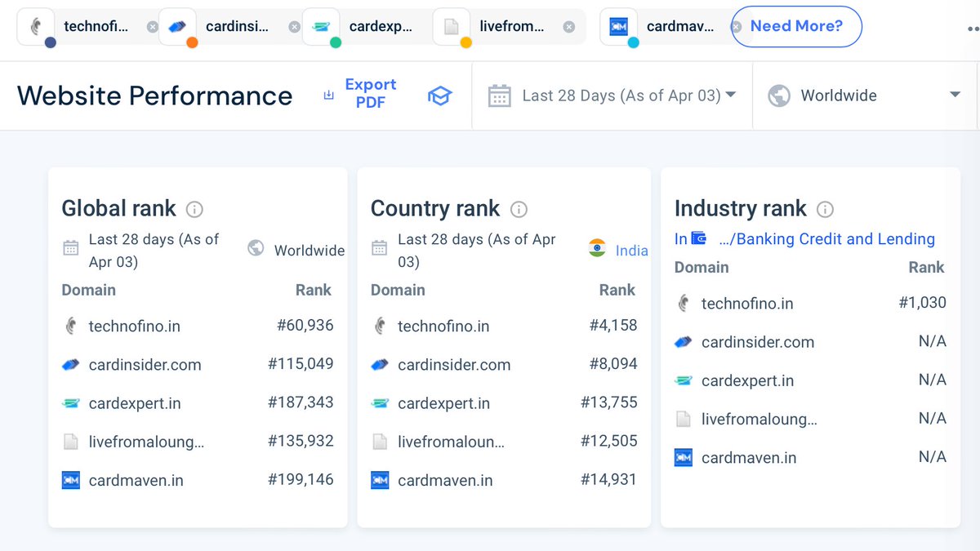The image size is (980, 551).
Task: Remove the technofino site chip
Action: point(153,27)
